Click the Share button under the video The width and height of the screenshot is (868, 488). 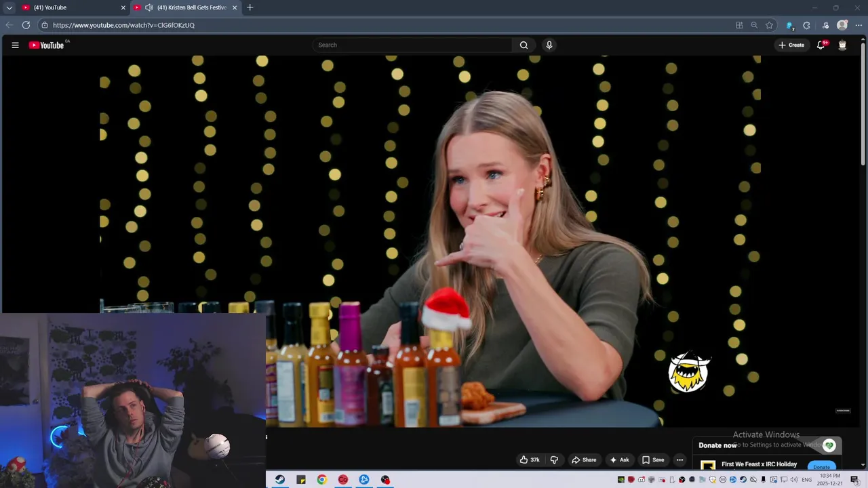pos(584,460)
